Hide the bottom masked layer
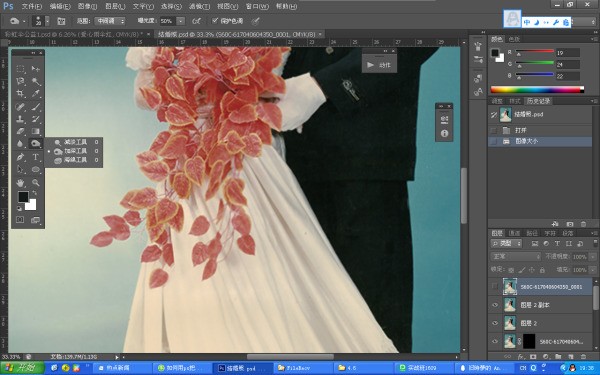Screen dimensions: 600x375 [x=495, y=341]
